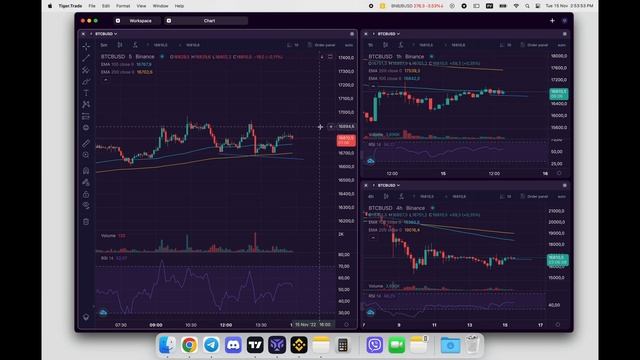Image resolution: width=640 pixels, height=360 pixels.
Task: Open panel settings icon of 5m chart header
Action: coord(352,34)
